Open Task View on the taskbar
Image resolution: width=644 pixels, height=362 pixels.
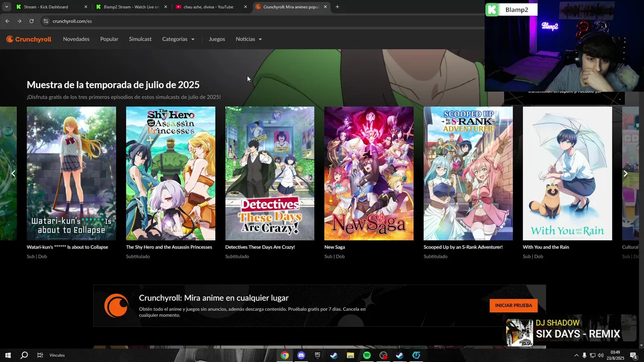[40, 355]
